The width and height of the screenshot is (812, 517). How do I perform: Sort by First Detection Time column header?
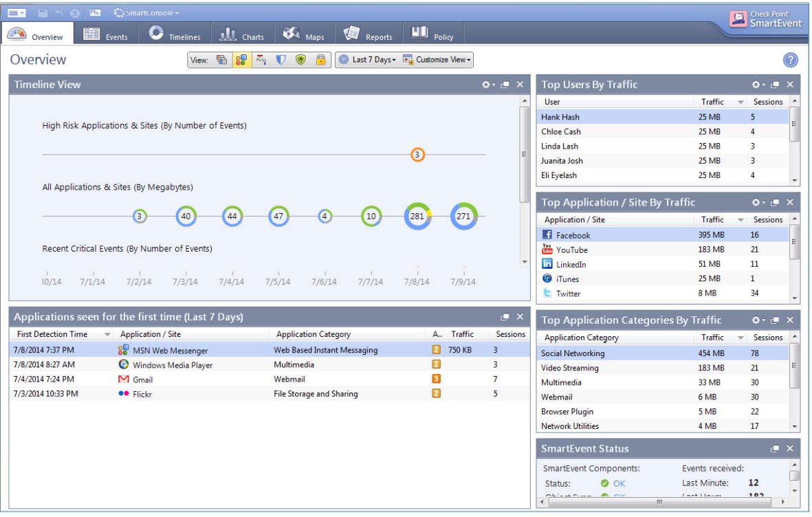coord(52,334)
